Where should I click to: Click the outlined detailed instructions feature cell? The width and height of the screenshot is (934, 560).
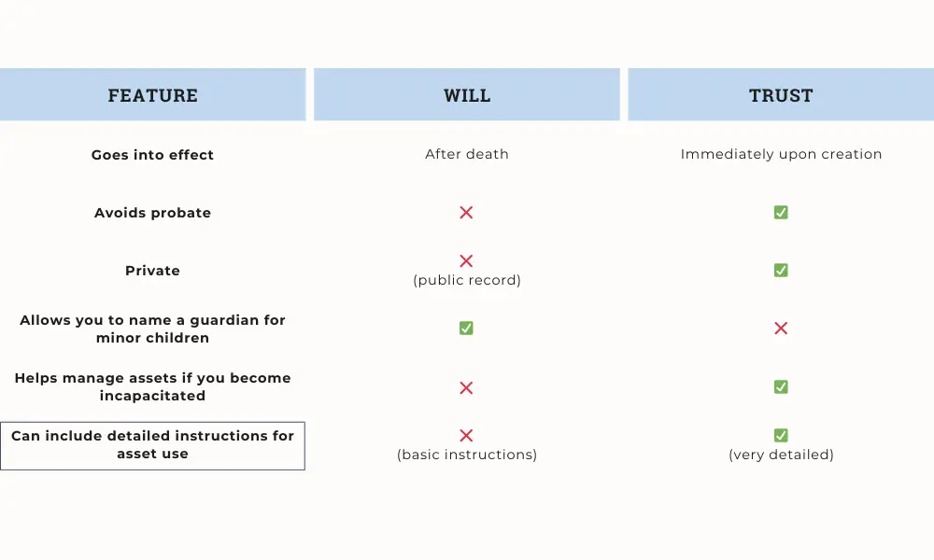tap(152, 445)
